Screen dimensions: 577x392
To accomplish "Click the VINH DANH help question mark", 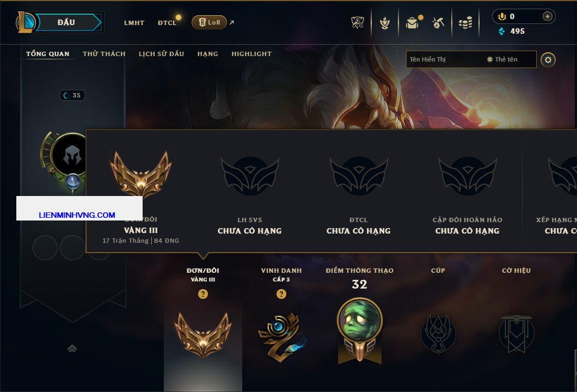I will (281, 294).
